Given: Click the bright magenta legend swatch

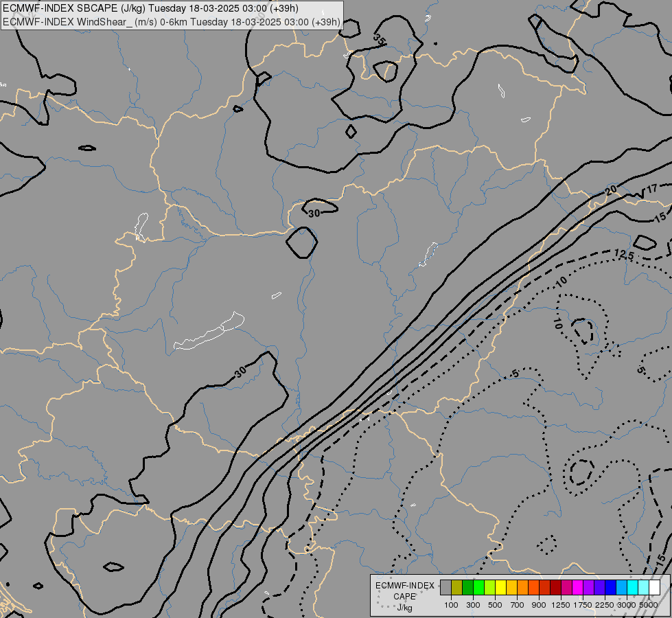Looking at the screenshot, I should (x=578, y=587).
